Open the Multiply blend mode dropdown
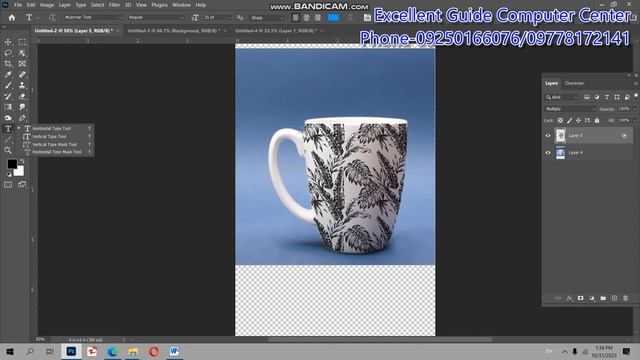The image size is (640, 360). point(571,109)
